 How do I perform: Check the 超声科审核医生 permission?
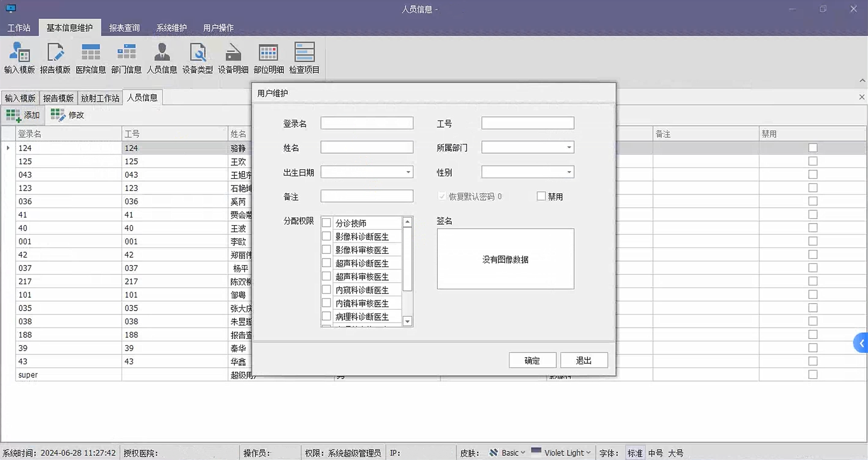326,276
